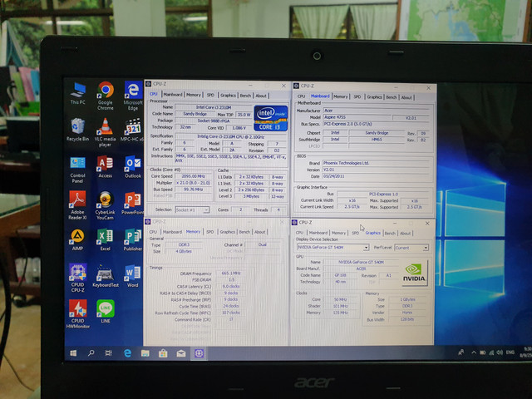Open Edge from the taskbar
532x399 pixels.
pyautogui.click(x=127, y=353)
